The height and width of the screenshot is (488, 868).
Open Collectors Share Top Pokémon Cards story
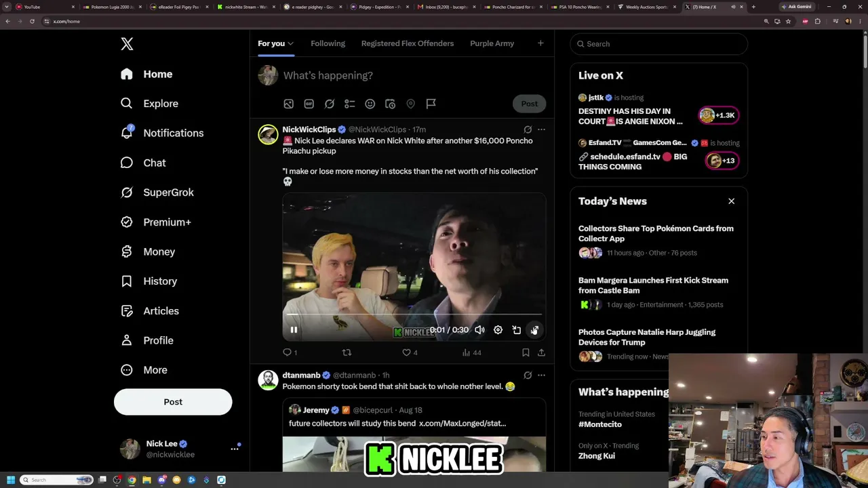click(x=656, y=233)
